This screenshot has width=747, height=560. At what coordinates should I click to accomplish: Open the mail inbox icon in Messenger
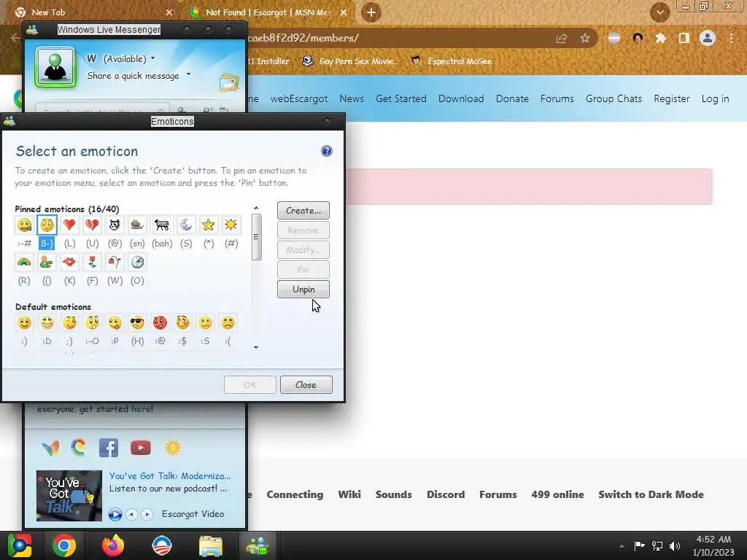click(228, 83)
